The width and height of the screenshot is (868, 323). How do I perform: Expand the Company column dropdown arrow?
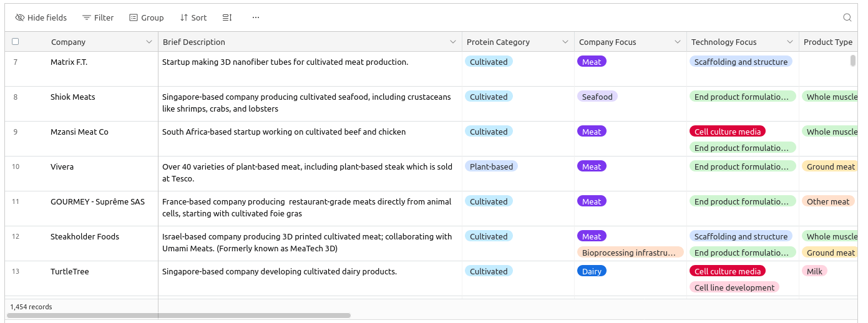click(149, 42)
